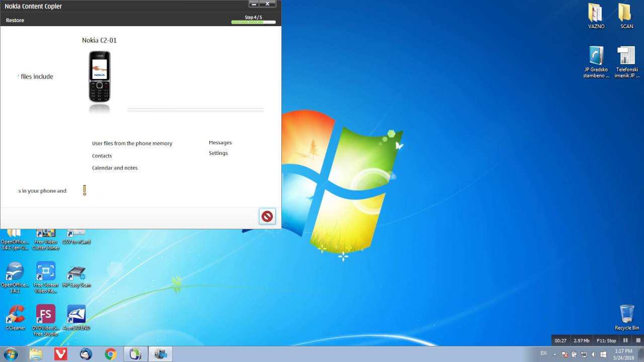Open the OpenOffice 3.4.1 desktop shortcut
Image resolution: width=644 pixels, height=362 pixels.
coord(15,278)
